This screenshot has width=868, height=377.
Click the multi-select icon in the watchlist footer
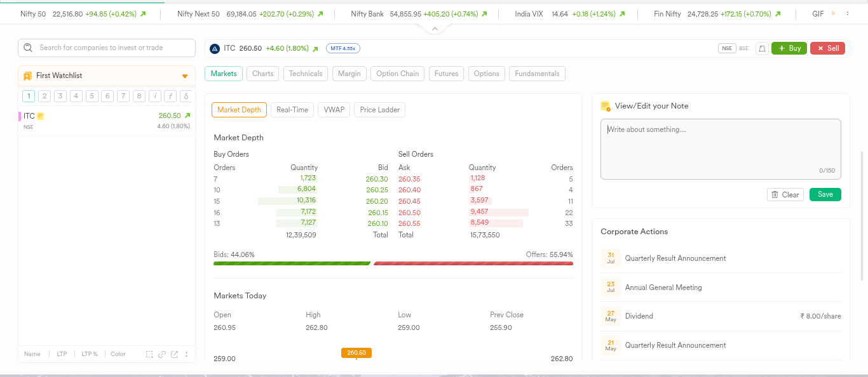149,354
